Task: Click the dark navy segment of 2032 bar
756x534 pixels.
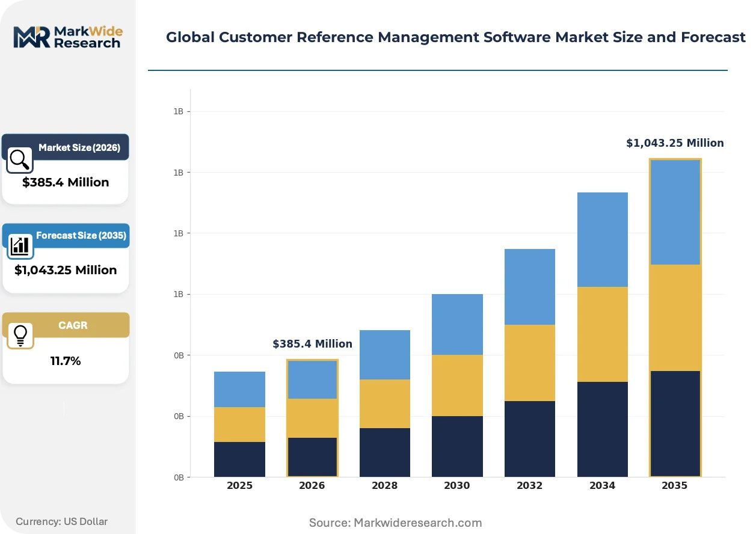Action: click(x=529, y=439)
